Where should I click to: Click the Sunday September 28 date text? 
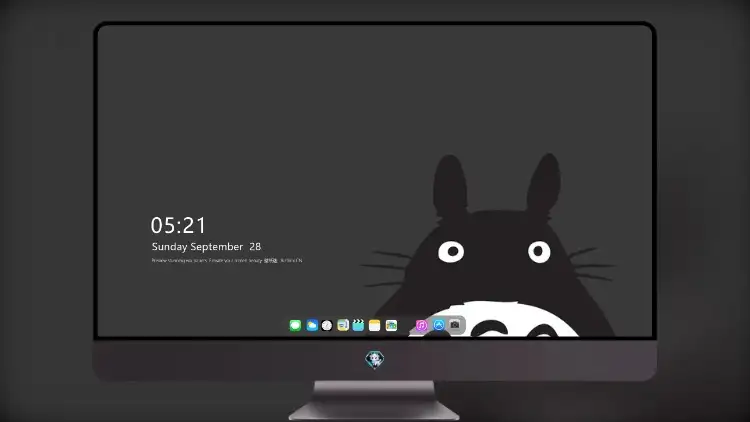click(206, 247)
